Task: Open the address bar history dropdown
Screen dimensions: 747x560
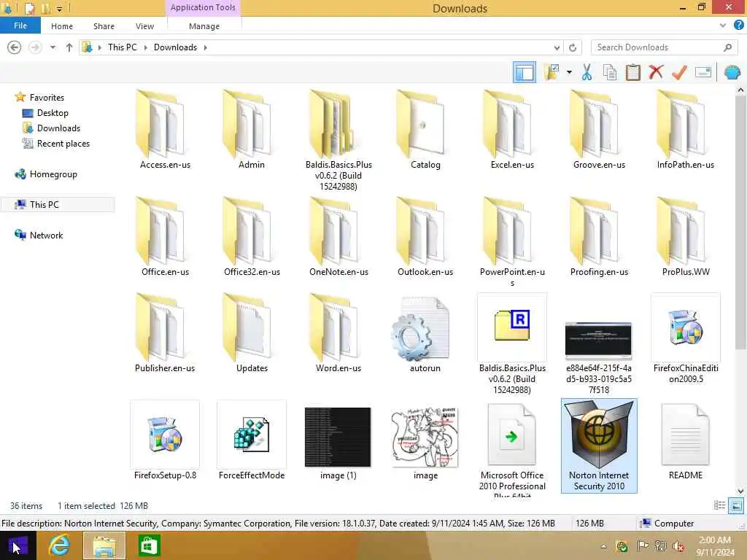Action: pos(557,47)
